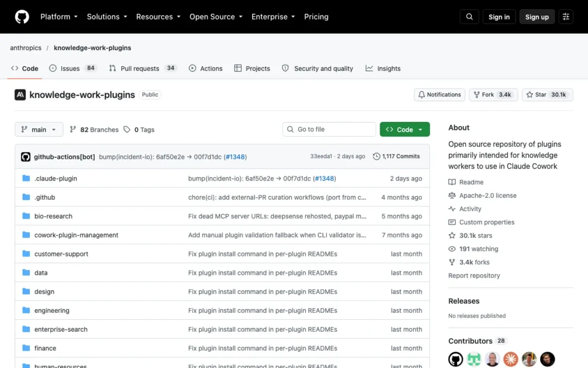Image resolution: width=588 pixels, height=368 pixels.
Task: Switch to the Code tab
Action: point(25,68)
